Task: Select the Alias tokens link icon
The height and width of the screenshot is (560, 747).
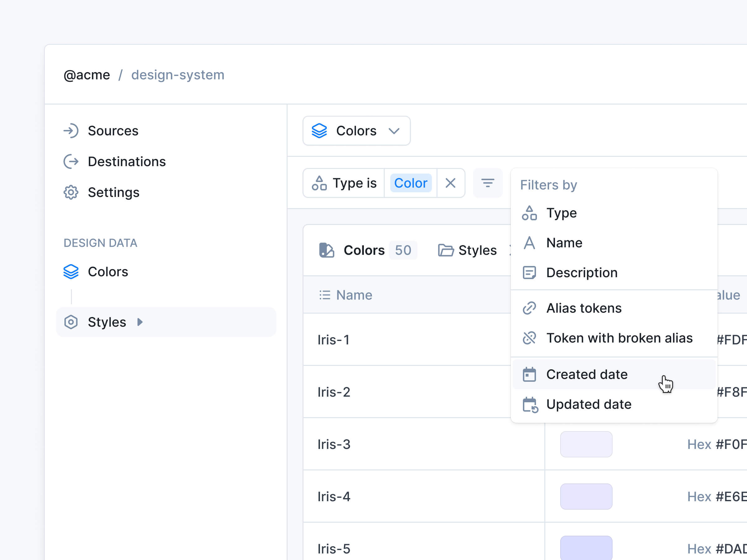Action: click(x=529, y=308)
